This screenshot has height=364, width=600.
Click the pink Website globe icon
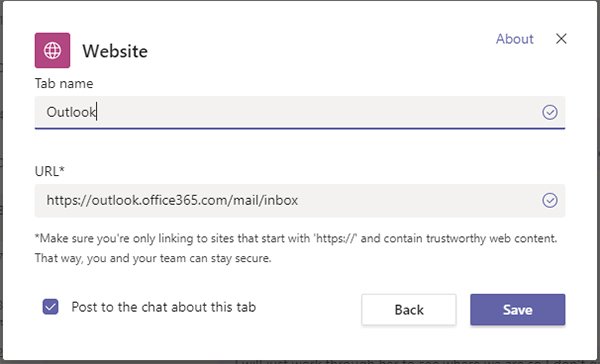pos(52,50)
